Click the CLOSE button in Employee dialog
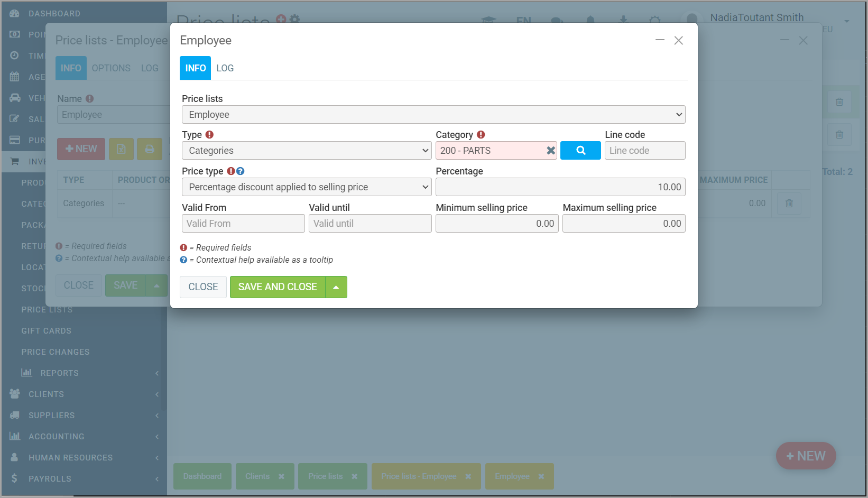 (203, 287)
